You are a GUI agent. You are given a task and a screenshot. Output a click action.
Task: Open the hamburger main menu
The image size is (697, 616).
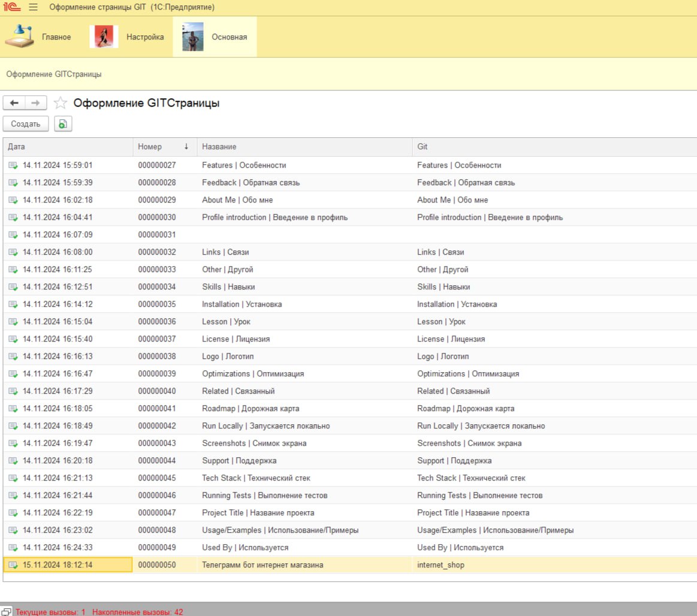[33, 7]
